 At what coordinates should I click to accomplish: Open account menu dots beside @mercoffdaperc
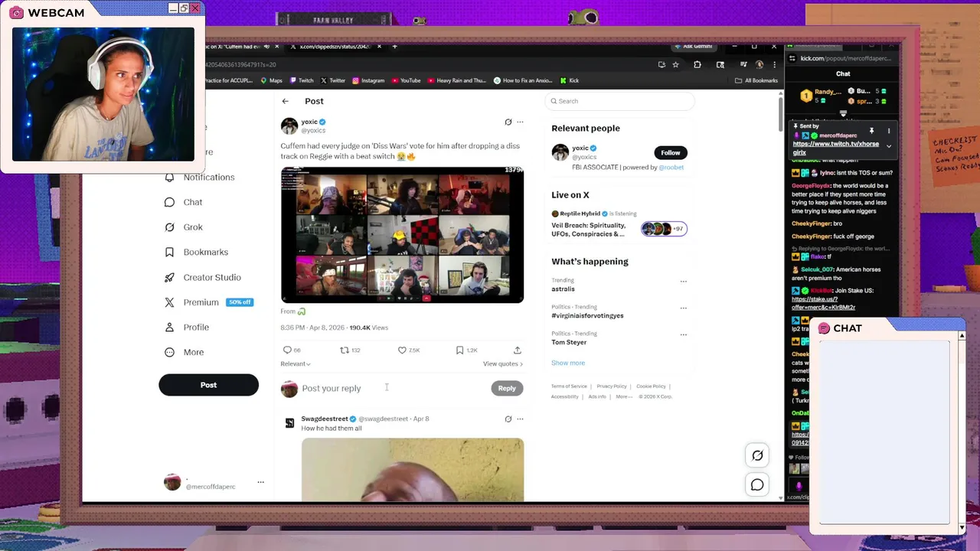coord(260,482)
